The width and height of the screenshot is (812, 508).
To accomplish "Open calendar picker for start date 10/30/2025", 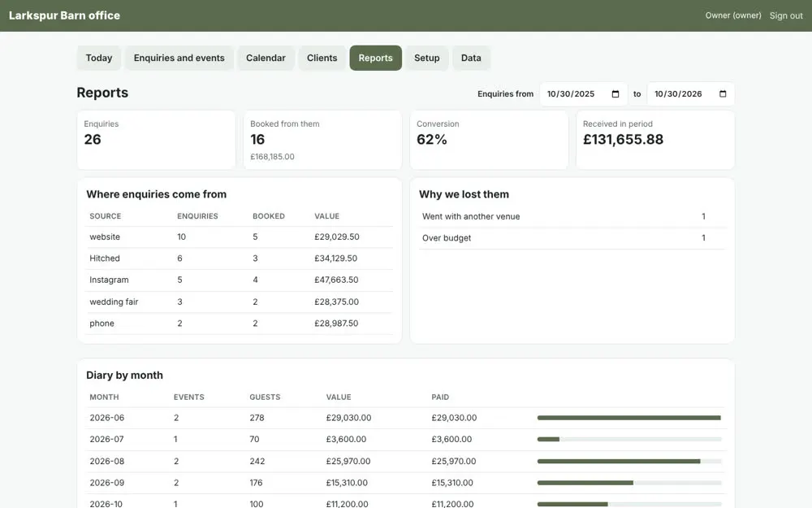I will [x=615, y=93].
